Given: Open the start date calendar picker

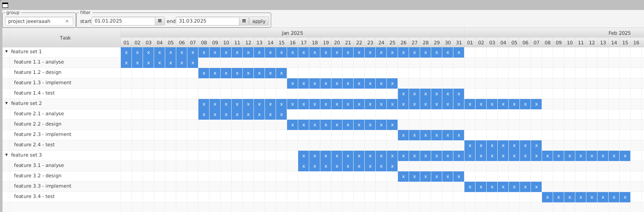Looking at the screenshot, I should (x=160, y=21).
